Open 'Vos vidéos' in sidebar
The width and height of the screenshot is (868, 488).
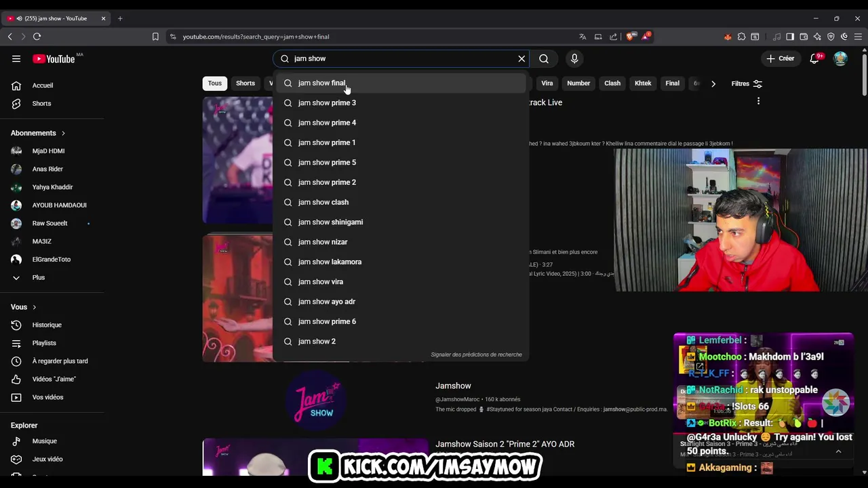52,397
